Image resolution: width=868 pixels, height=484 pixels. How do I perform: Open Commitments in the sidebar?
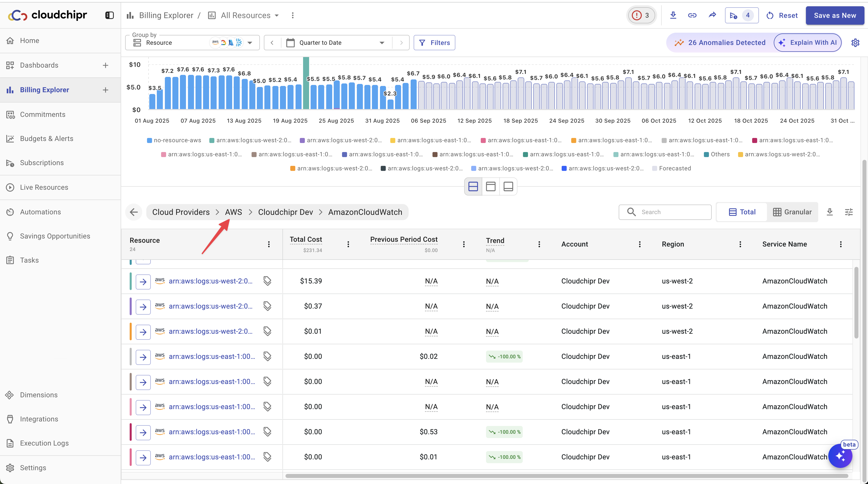[x=60, y=114]
